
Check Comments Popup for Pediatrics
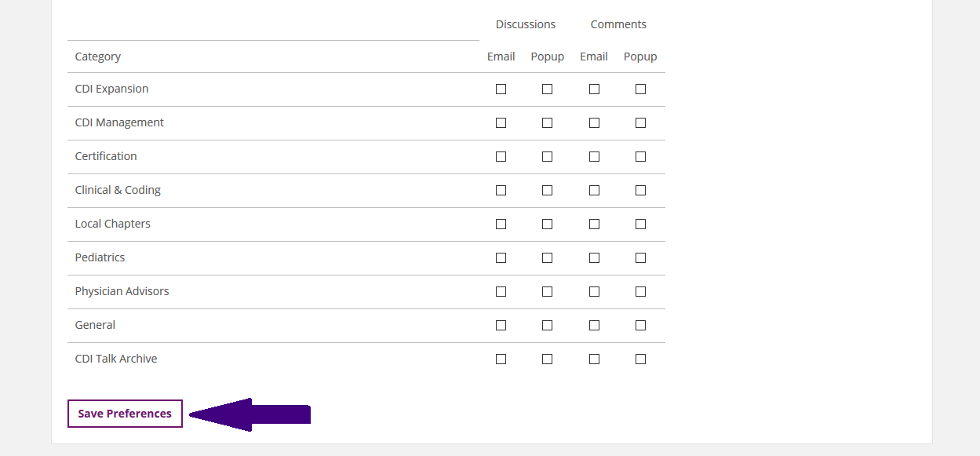640,258
